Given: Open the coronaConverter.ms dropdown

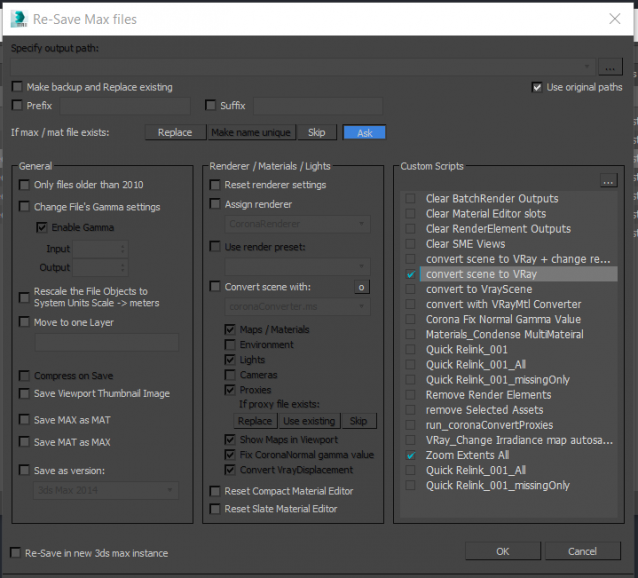Looking at the screenshot, I should (297, 307).
